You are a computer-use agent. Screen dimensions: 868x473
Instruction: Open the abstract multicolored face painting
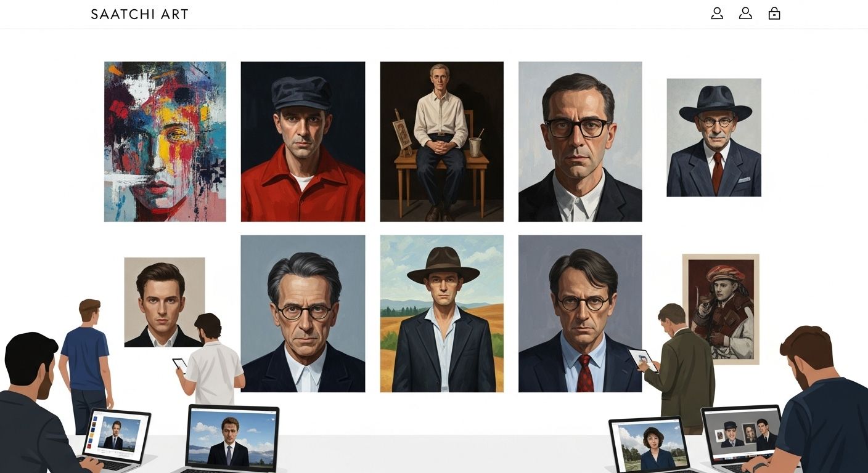(x=164, y=141)
